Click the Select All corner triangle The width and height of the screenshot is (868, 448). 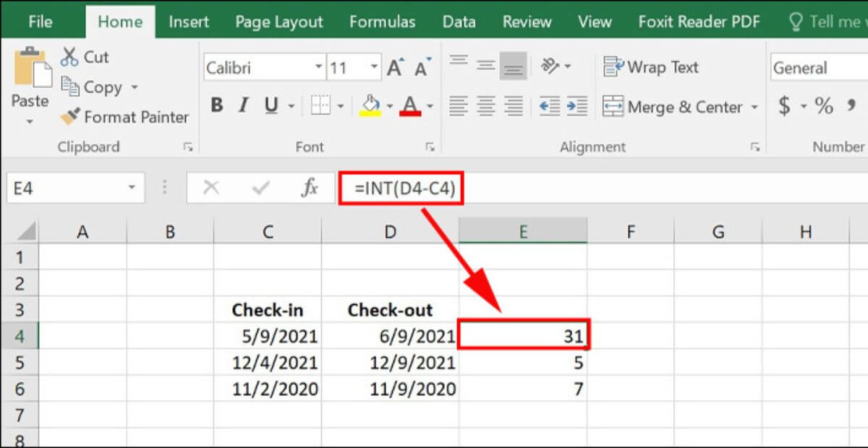[x=25, y=231]
